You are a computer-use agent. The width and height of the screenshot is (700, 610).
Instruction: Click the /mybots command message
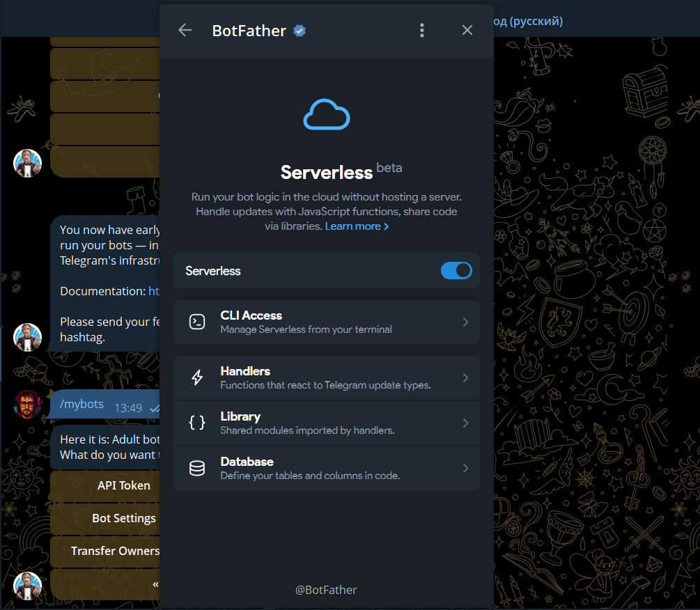[81, 404]
